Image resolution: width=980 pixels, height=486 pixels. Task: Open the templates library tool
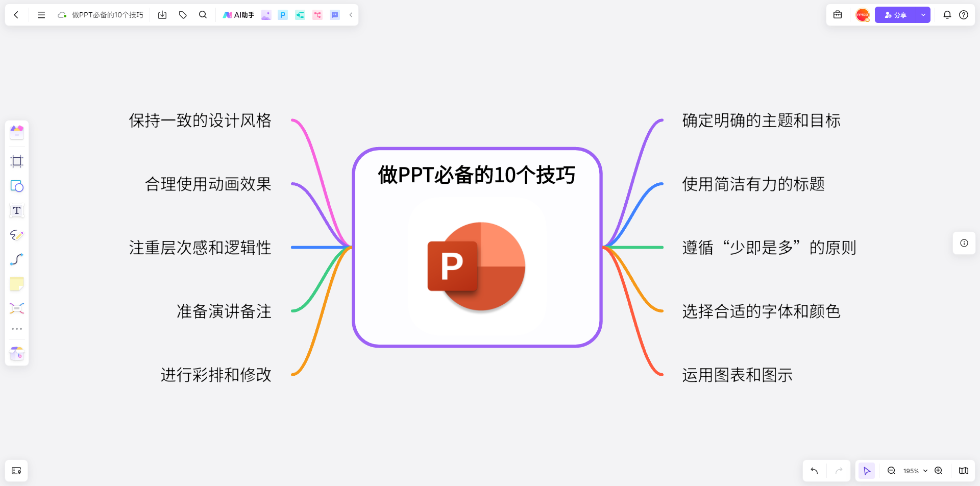[17, 132]
